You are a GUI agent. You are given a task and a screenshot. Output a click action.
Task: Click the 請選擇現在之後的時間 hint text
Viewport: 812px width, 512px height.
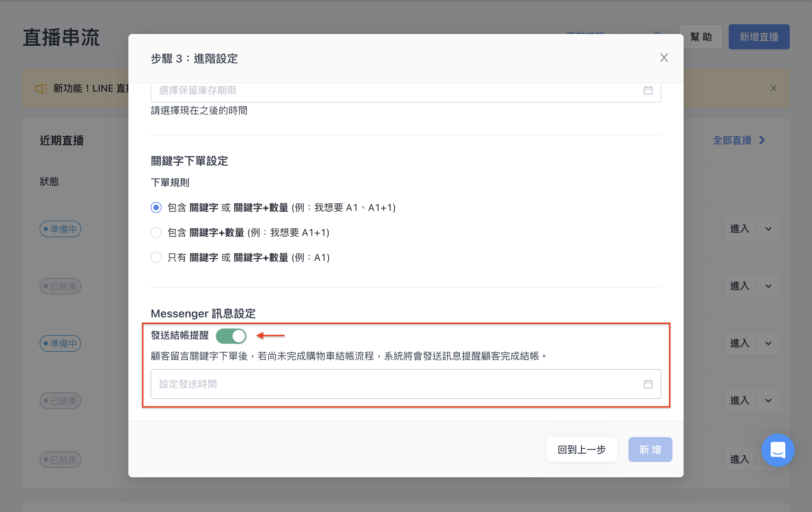click(199, 111)
